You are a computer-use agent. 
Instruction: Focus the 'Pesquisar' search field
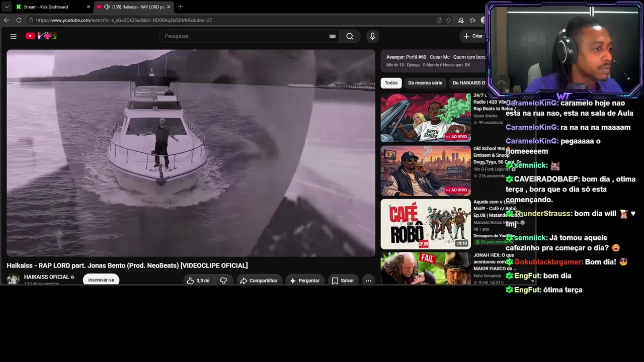(x=244, y=36)
